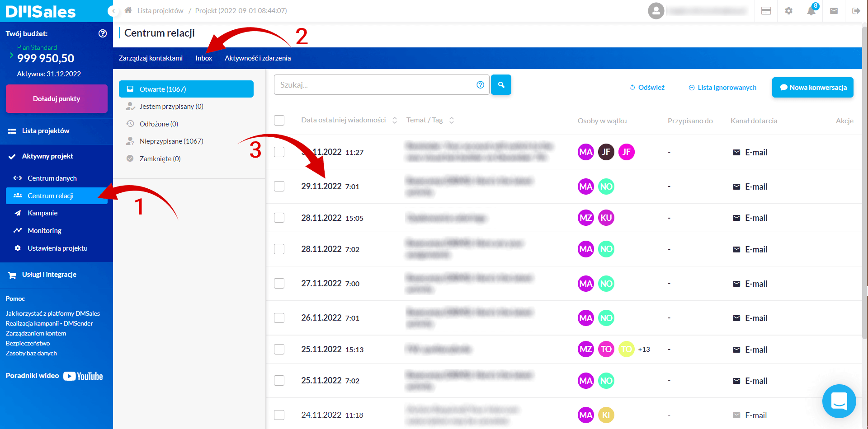Click the budget help question mark icon
The height and width of the screenshot is (429, 868).
(x=103, y=33)
